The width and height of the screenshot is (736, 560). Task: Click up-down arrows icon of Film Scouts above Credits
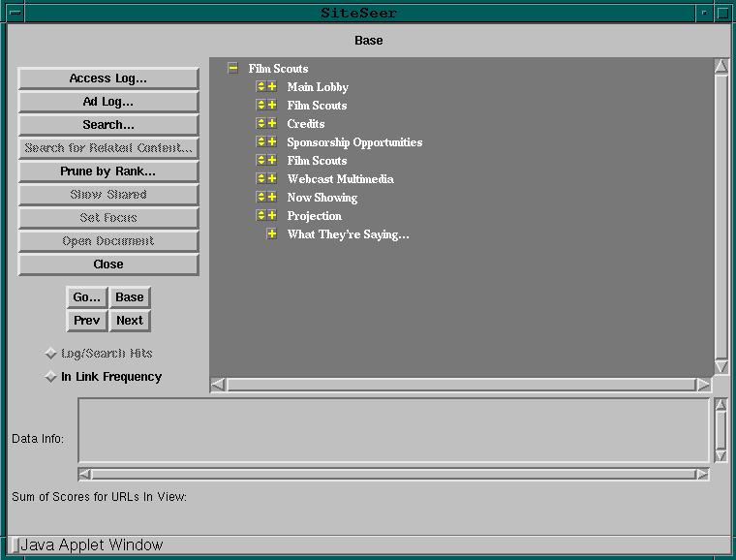pos(261,106)
